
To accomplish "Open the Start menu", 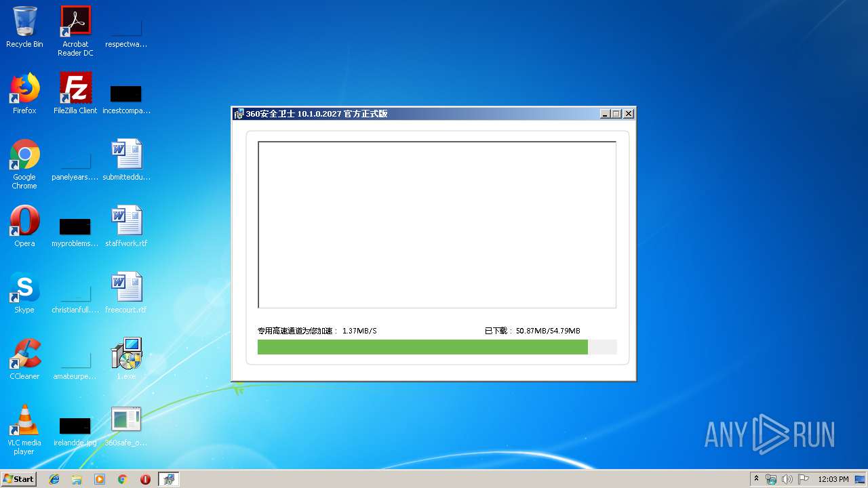I will coord(18,479).
